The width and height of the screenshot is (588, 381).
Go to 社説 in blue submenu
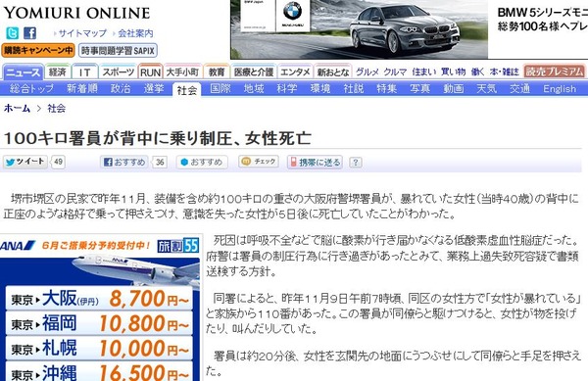coord(354,89)
